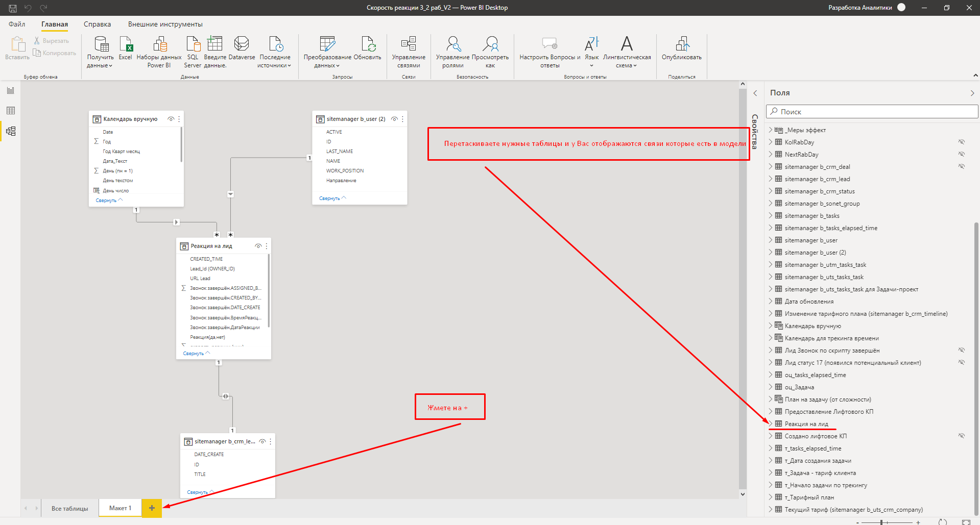This screenshot has width=980, height=525.
Task: Collapse the Fields (Поля) pane with chevron
Action: (x=972, y=93)
